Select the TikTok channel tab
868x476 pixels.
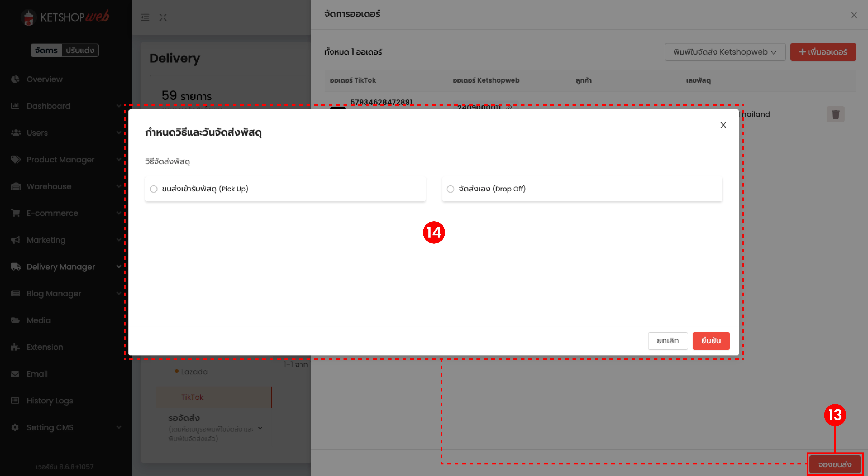click(214, 397)
